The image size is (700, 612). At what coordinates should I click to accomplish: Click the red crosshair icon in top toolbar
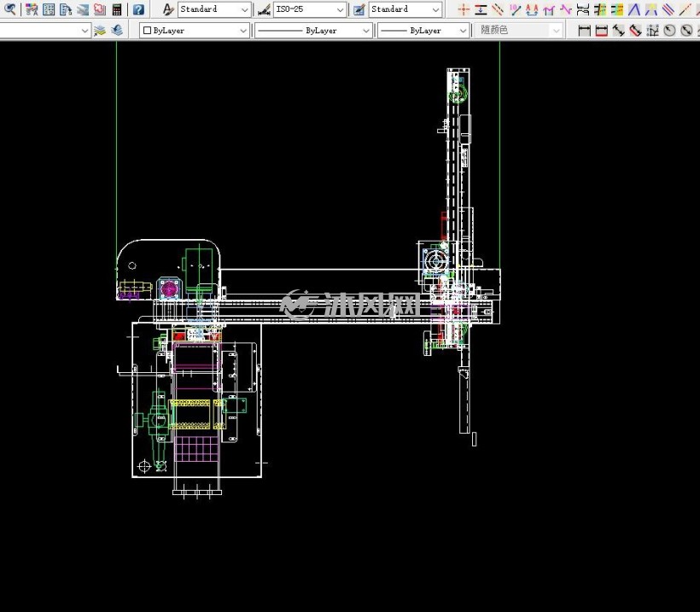tap(464, 9)
